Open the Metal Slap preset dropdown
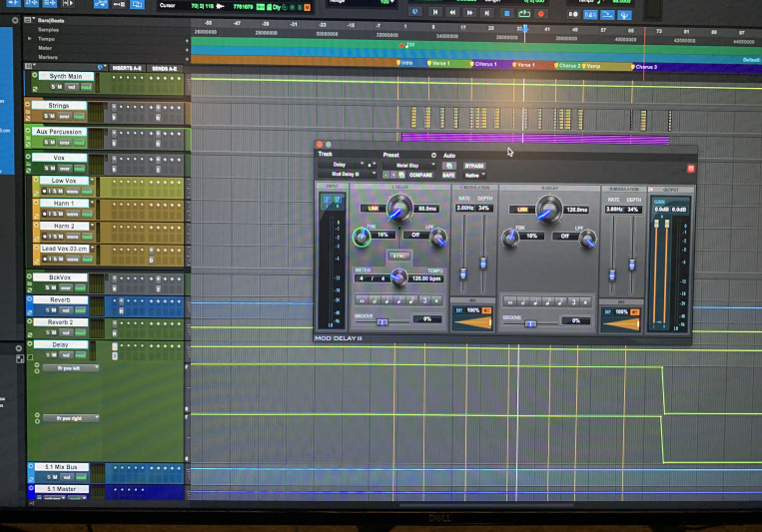The height and width of the screenshot is (532, 762). [x=409, y=166]
